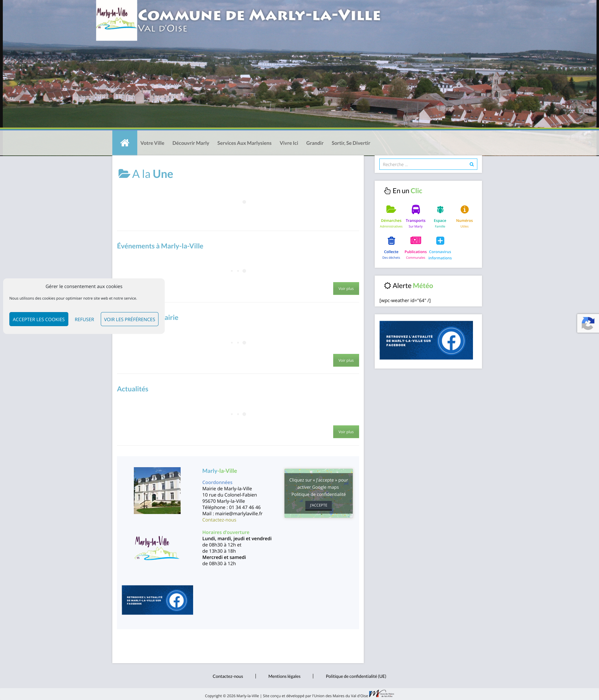Accept cookies with ACCEPTER LES COOKIES
This screenshot has height=700, width=599.
(39, 319)
